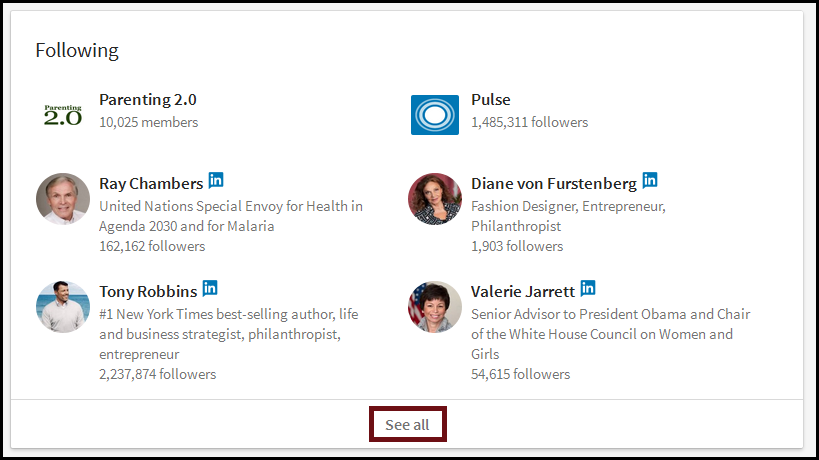819x460 pixels.
Task: Click the Parenting 2.0 group logo
Action: tap(62, 114)
